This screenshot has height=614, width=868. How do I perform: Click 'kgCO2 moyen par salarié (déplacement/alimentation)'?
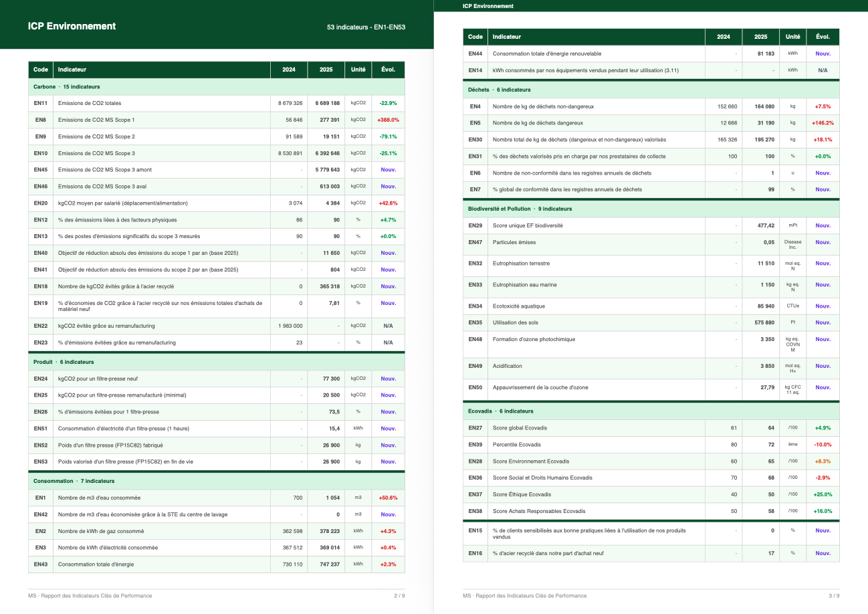pos(123,203)
